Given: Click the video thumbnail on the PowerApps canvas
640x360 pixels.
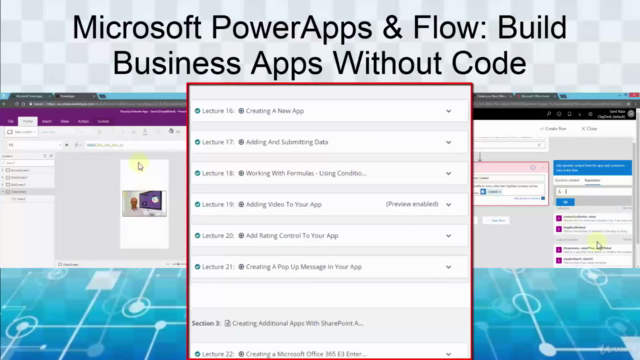Looking at the screenshot, I should (x=144, y=203).
